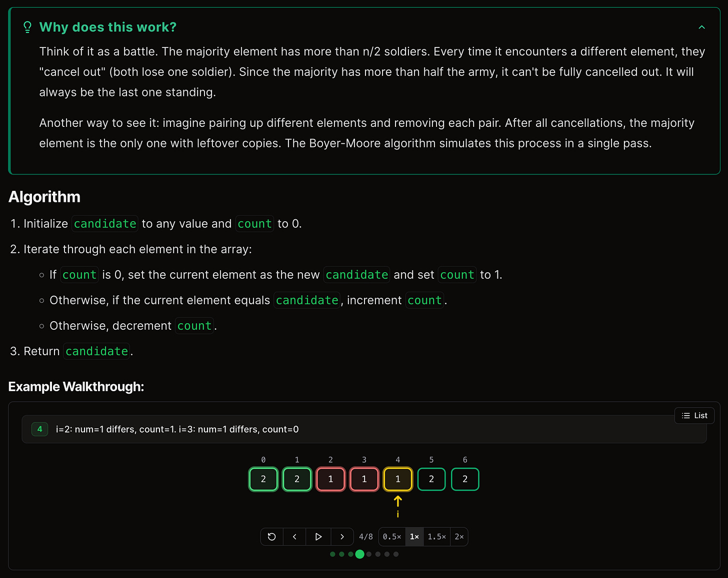Click array cell at index 3
Viewport: 728px width, 578px height.
pos(364,479)
